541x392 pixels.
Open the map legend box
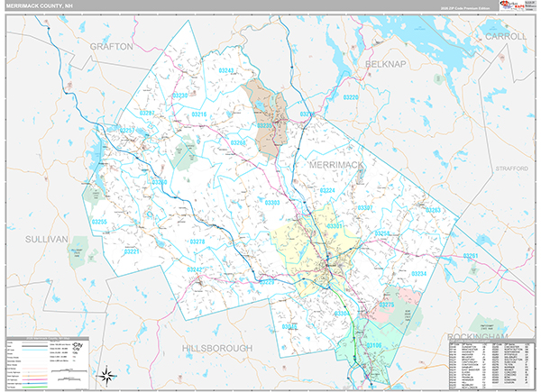[48, 363]
